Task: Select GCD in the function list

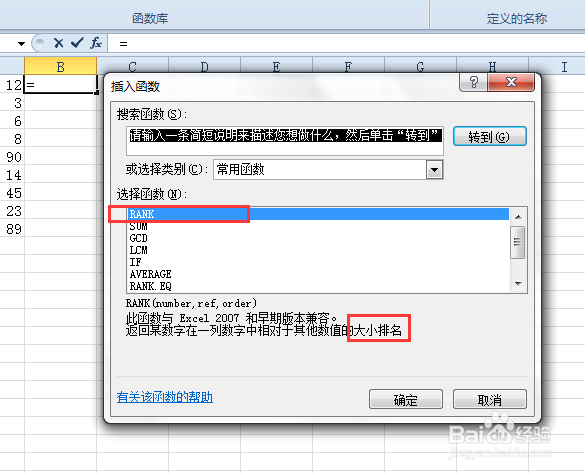Action: pyautogui.click(x=319, y=238)
